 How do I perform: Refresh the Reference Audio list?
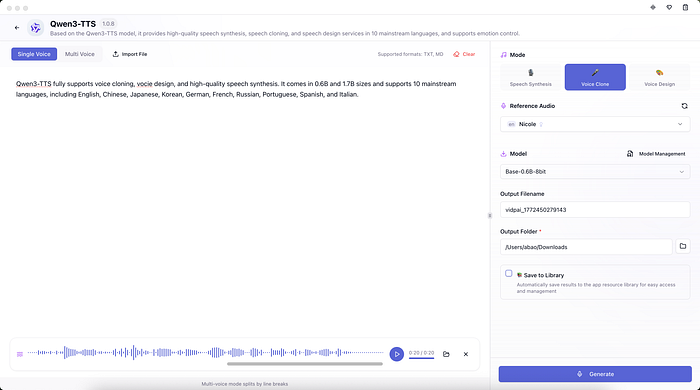(x=684, y=106)
